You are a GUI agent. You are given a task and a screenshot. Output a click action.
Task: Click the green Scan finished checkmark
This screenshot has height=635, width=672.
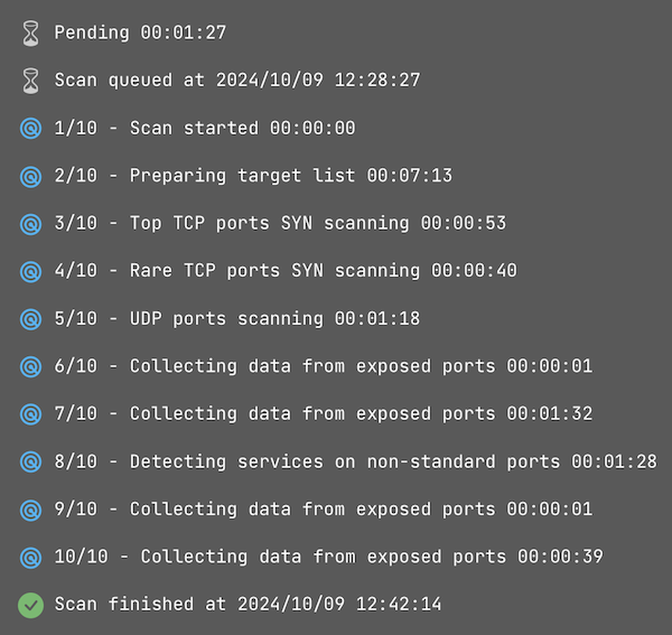click(30, 604)
